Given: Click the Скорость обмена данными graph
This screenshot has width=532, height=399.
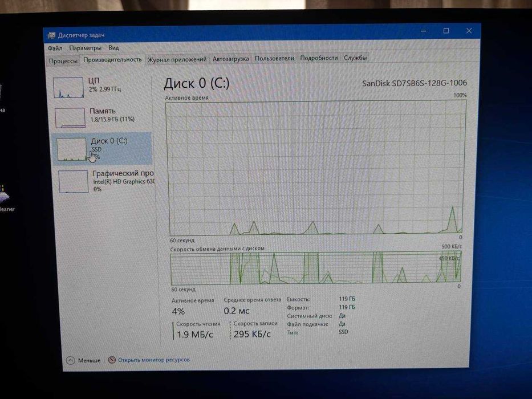Looking at the screenshot, I should [x=315, y=268].
